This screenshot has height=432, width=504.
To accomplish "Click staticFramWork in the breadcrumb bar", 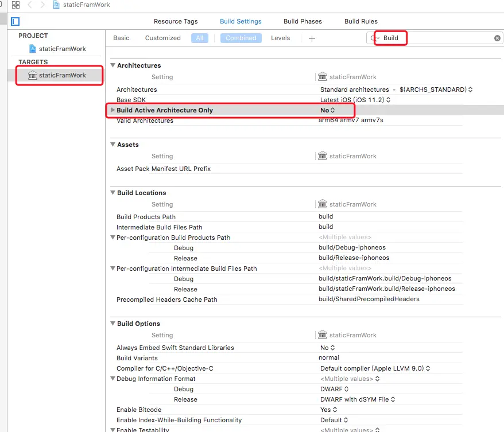I will [87, 5].
